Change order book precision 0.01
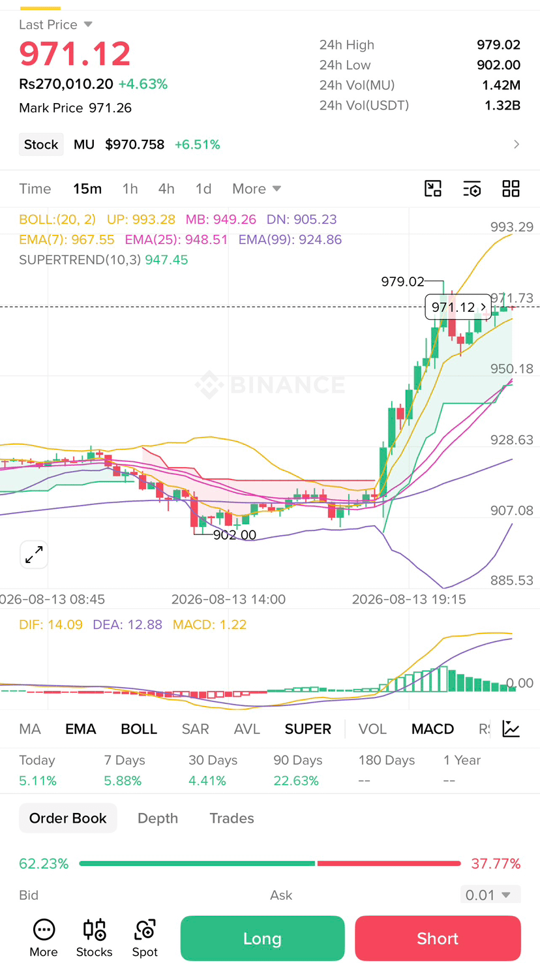Image resolution: width=540 pixels, height=980 pixels. click(490, 895)
